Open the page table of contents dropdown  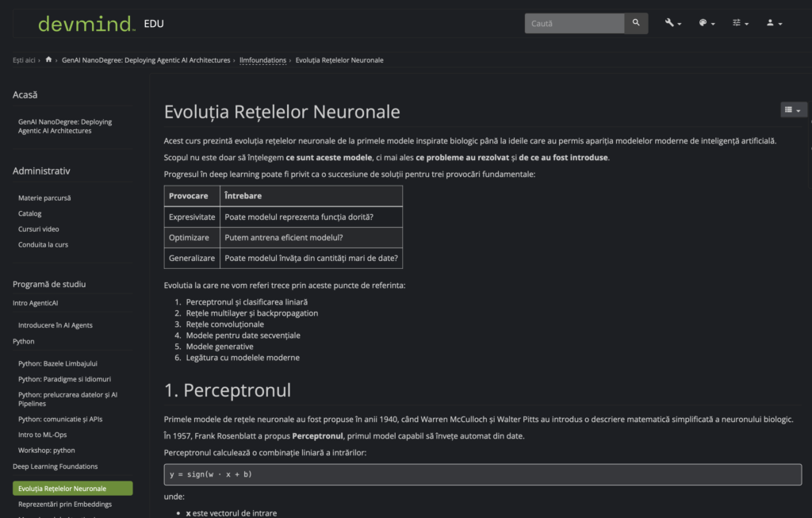coord(793,109)
